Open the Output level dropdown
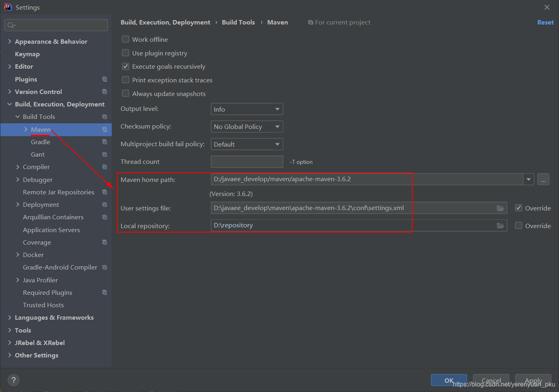This screenshot has height=392, width=559. (247, 109)
